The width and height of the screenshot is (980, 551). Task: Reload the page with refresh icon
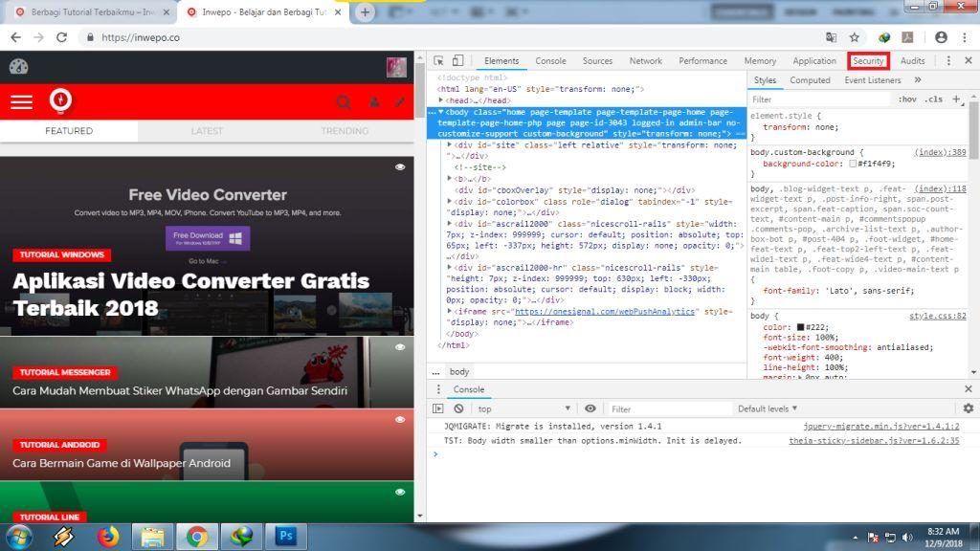(x=61, y=37)
